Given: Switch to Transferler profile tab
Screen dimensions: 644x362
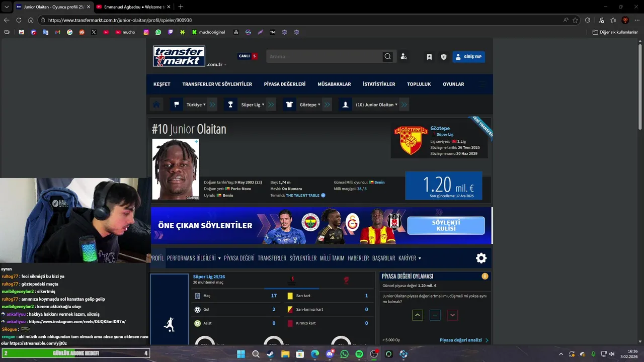Looking at the screenshot, I should pyautogui.click(x=272, y=258).
